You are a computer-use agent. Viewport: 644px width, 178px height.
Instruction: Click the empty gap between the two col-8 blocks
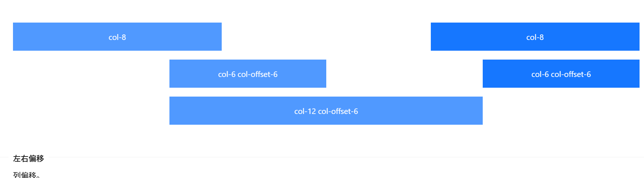(326, 37)
